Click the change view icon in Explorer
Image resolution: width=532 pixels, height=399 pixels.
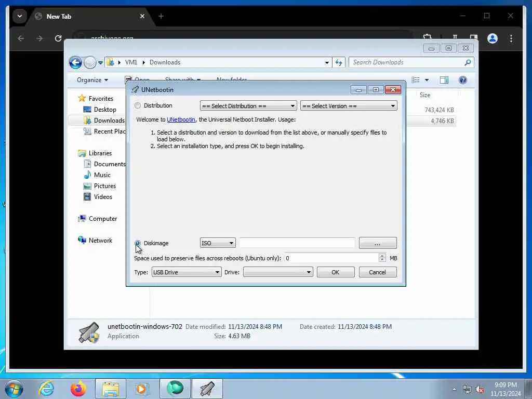click(x=416, y=80)
